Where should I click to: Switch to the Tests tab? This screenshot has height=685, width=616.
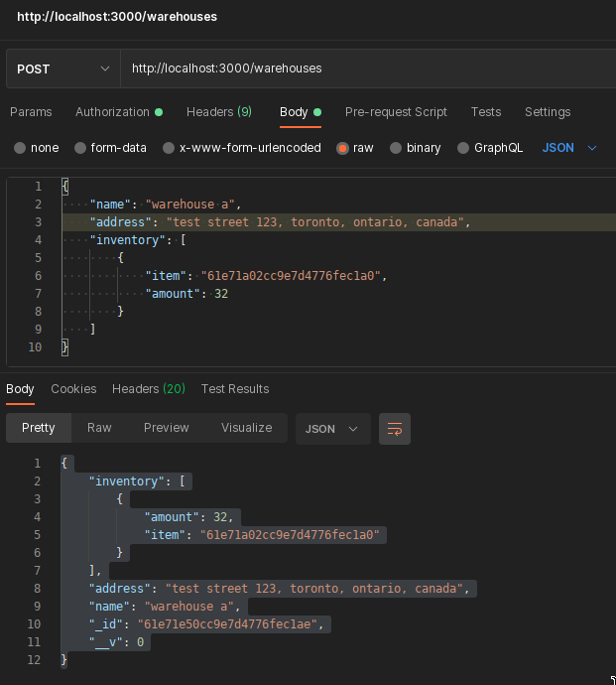[486, 112]
